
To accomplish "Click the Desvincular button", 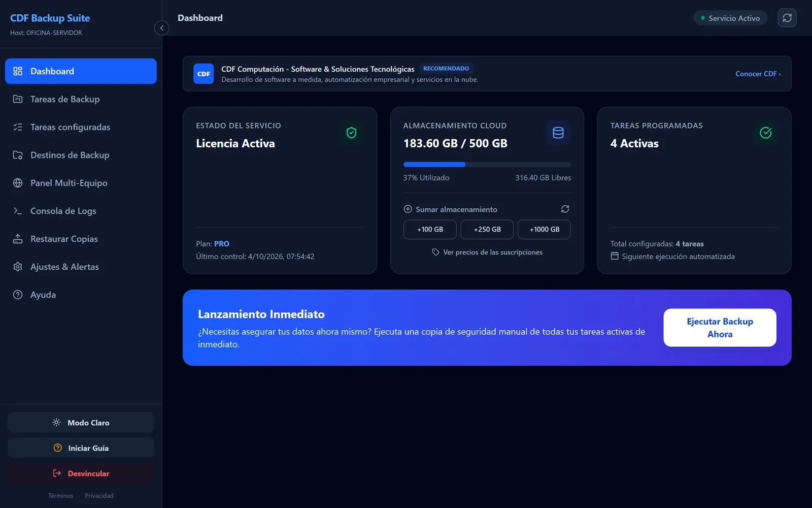I will point(81,473).
